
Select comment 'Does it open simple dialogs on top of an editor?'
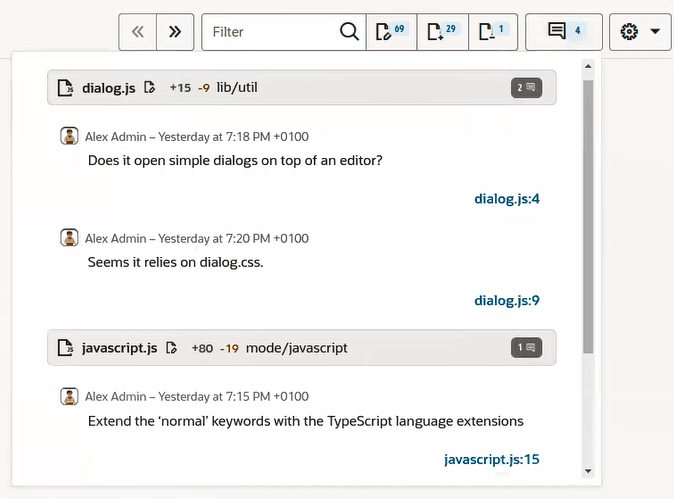tap(235, 161)
